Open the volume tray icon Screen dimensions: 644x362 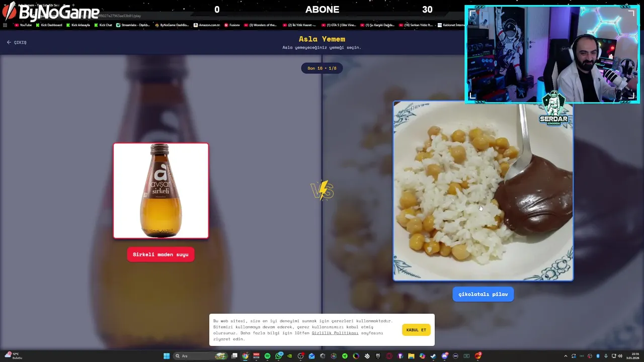point(620,356)
